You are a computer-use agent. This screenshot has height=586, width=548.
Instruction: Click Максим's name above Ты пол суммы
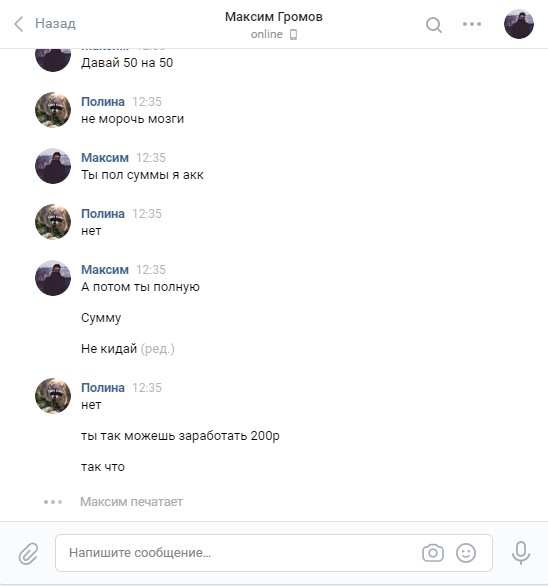[105, 158]
